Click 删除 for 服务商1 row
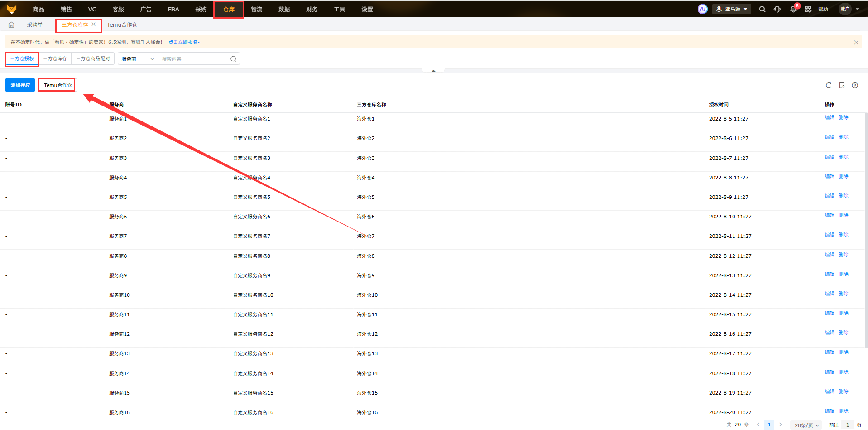Image resolution: width=868 pixels, height=430 pixels. (843, 117)
